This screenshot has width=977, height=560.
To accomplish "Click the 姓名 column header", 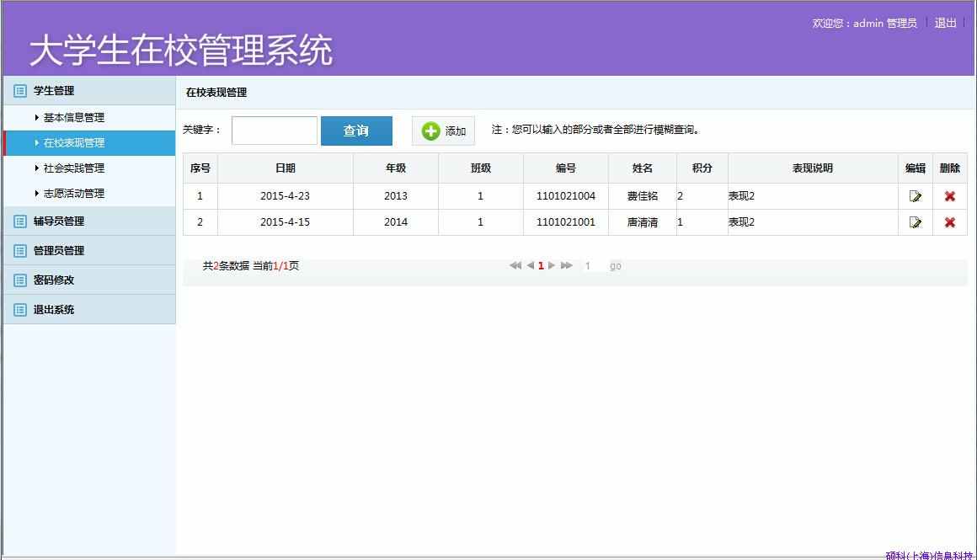I will (643, 168).
